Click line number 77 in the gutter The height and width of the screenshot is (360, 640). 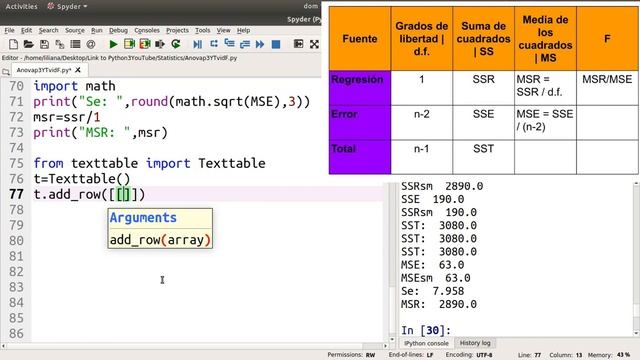pyautogui.click(x=16, y=194)
